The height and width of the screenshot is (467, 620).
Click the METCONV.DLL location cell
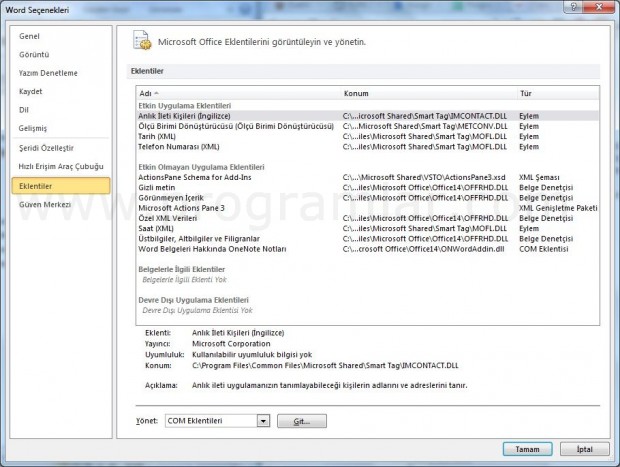tap(425, 126)
